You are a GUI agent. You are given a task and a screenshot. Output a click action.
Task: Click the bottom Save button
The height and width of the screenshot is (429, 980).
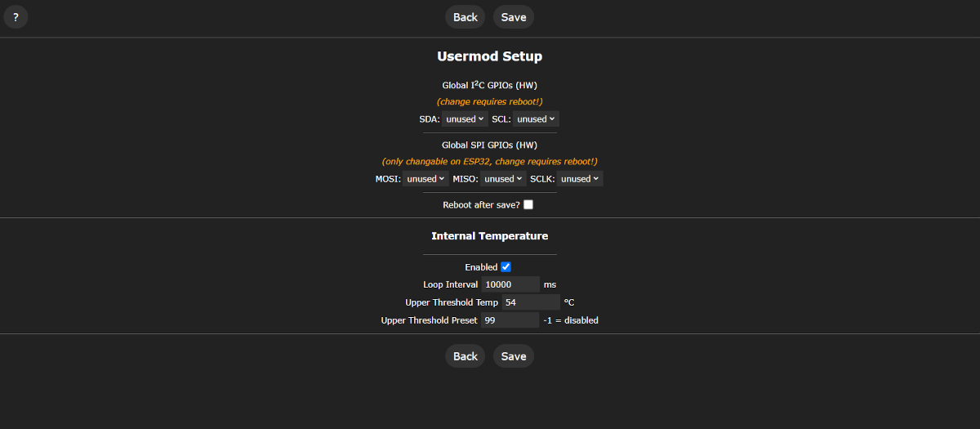[x=514, y=356]
